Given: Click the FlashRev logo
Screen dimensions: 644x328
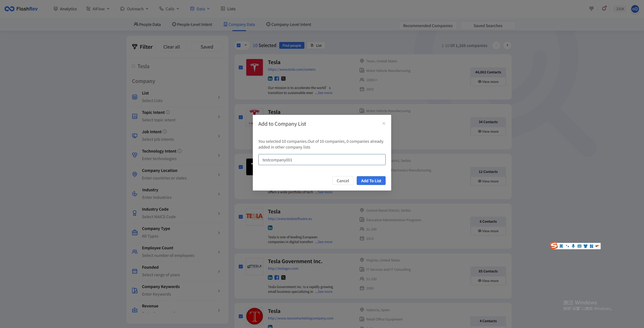Looking at the screenshot, I should (21, 9).
